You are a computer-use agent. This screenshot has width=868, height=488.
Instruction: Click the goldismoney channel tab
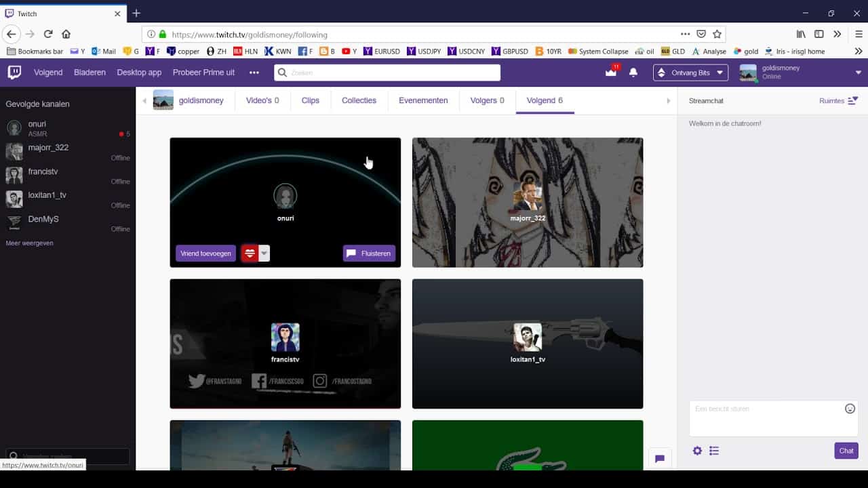189,100
